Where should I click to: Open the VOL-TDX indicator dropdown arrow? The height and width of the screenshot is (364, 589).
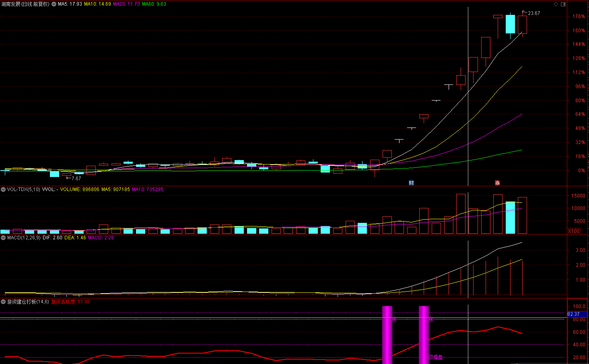tap(3, 189)
